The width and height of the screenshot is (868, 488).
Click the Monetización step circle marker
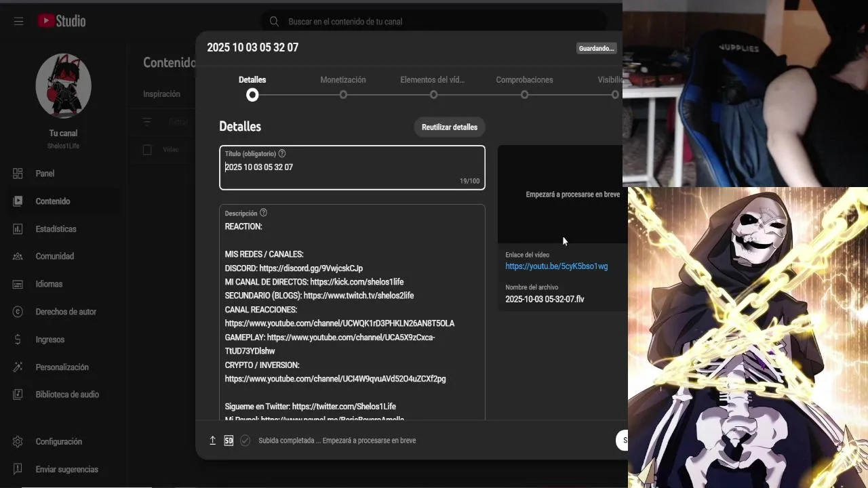click(343, 95)
